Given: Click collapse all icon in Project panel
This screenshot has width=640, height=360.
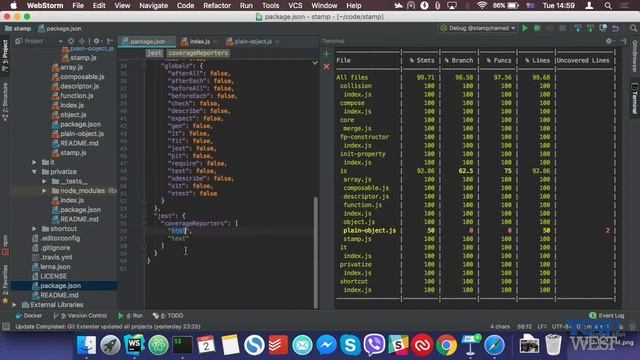Looking at the screenshot, I should (82, 41).
